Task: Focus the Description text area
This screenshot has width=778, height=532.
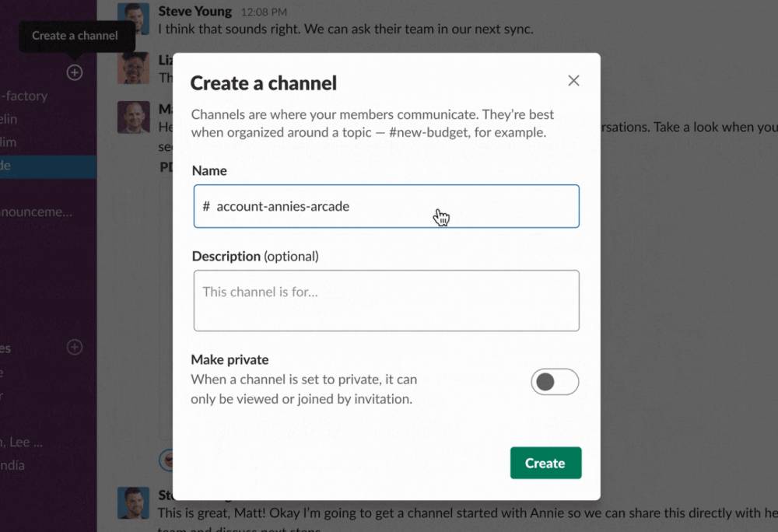Action: point(386,300)
